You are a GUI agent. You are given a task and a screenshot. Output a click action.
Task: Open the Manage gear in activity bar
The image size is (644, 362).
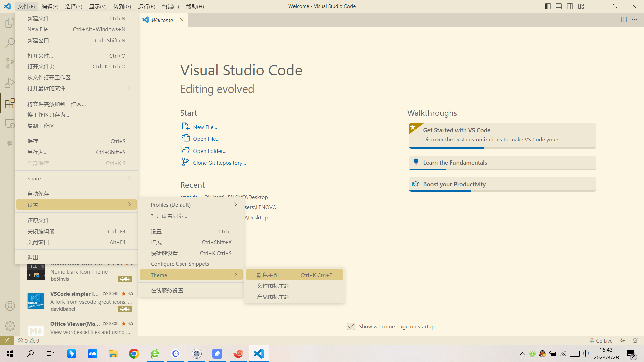pyautogui.click(x=10, y=326)
